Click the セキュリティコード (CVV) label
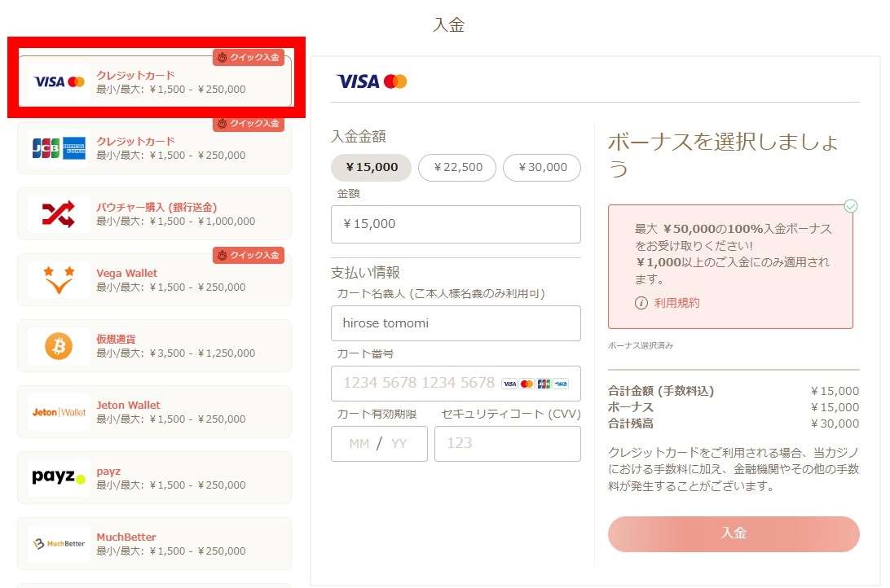Viewport: 890px width, 588px height. pos(511,414)
